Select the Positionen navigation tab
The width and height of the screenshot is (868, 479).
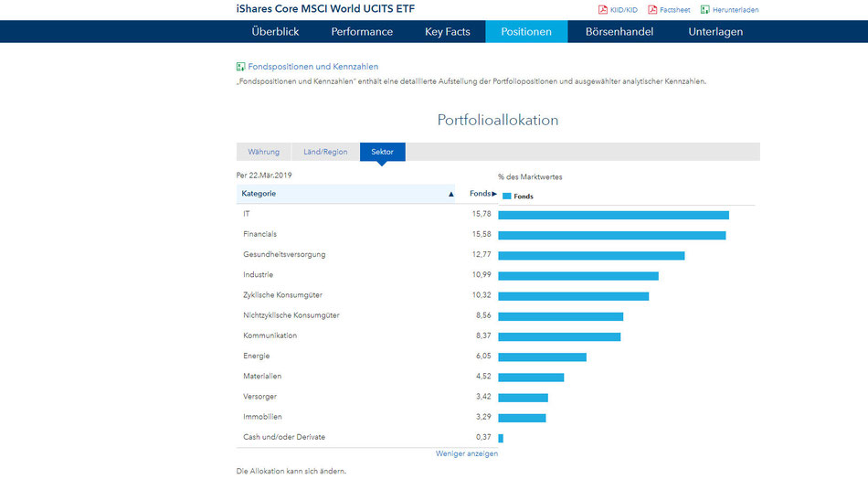526,32
